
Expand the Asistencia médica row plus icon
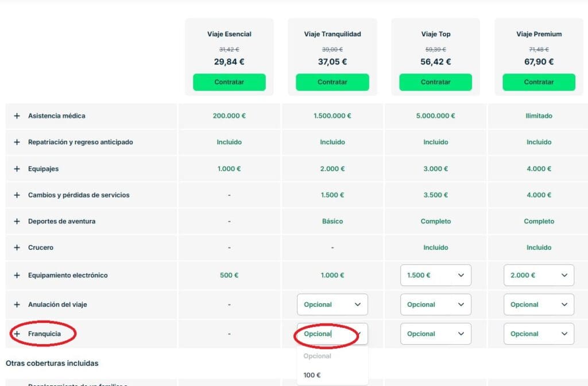pyautogui.click(x=17, y=116)
